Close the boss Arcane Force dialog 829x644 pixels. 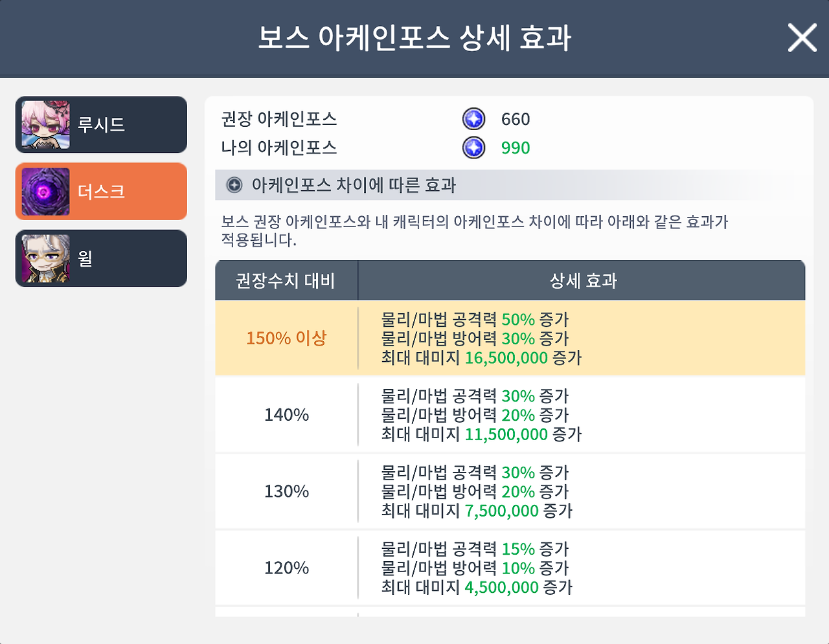802,38
